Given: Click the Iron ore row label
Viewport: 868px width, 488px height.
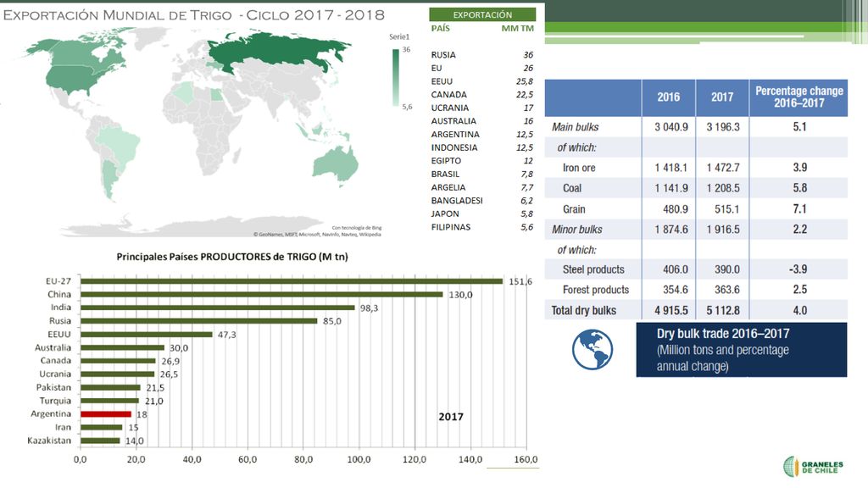Looking at the screenshot, I should 579,169.
